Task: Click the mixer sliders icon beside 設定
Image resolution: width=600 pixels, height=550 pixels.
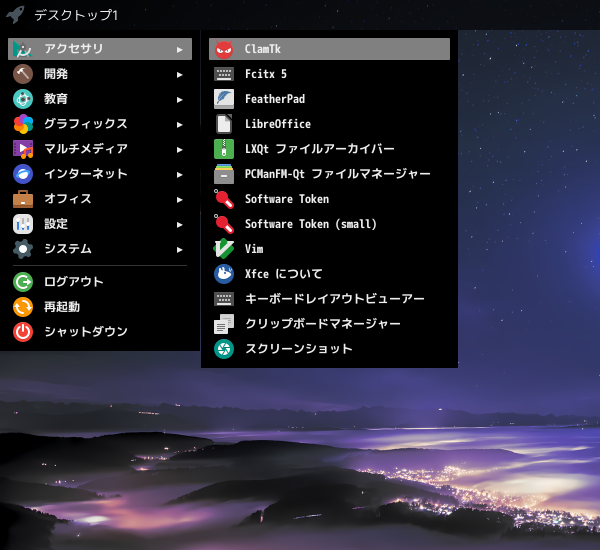Action: coord(23,224)
